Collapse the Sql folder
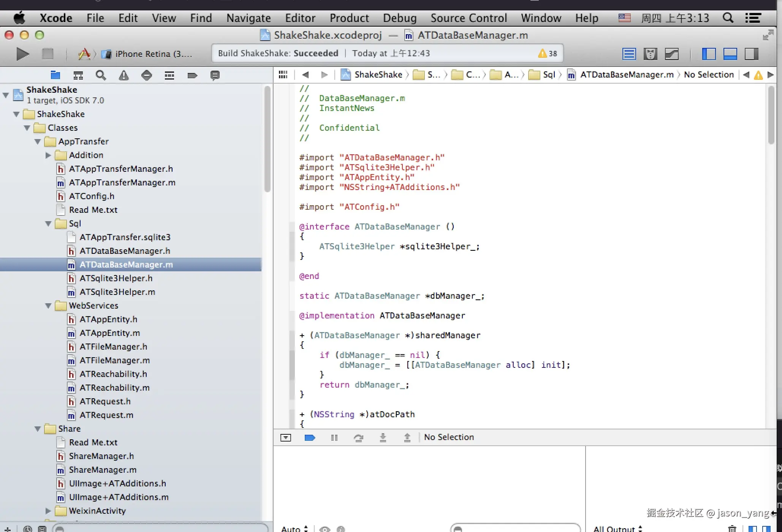The image size is (782, 532). 48,223
